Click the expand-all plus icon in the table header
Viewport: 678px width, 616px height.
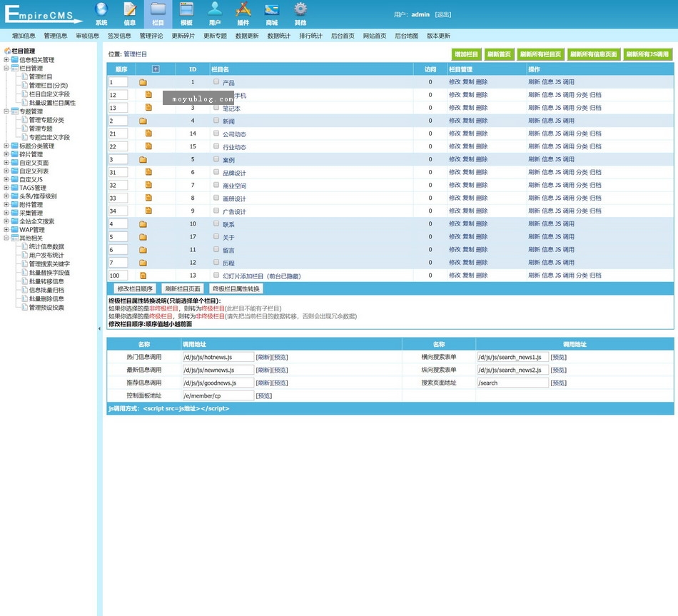(156, 69)
